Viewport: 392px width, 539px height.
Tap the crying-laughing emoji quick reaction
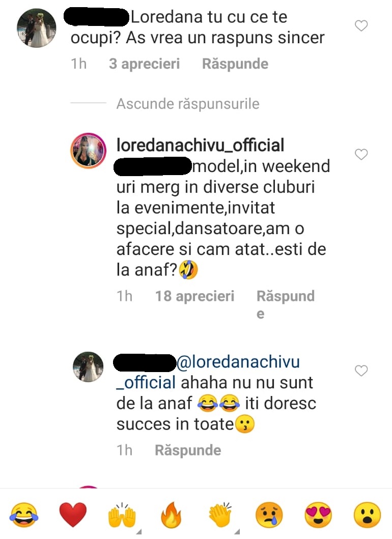pos(23,516)
